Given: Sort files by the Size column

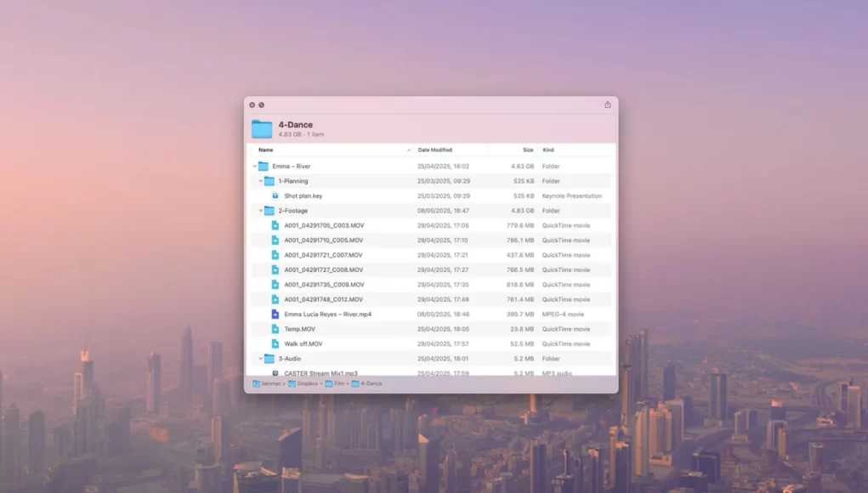Looking at the screenshot, I should pyautogui.click(x=528, y=150).
